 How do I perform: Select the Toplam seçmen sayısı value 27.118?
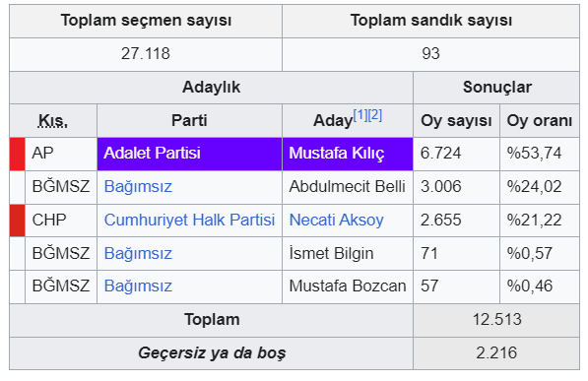click(x=146, y=54)
